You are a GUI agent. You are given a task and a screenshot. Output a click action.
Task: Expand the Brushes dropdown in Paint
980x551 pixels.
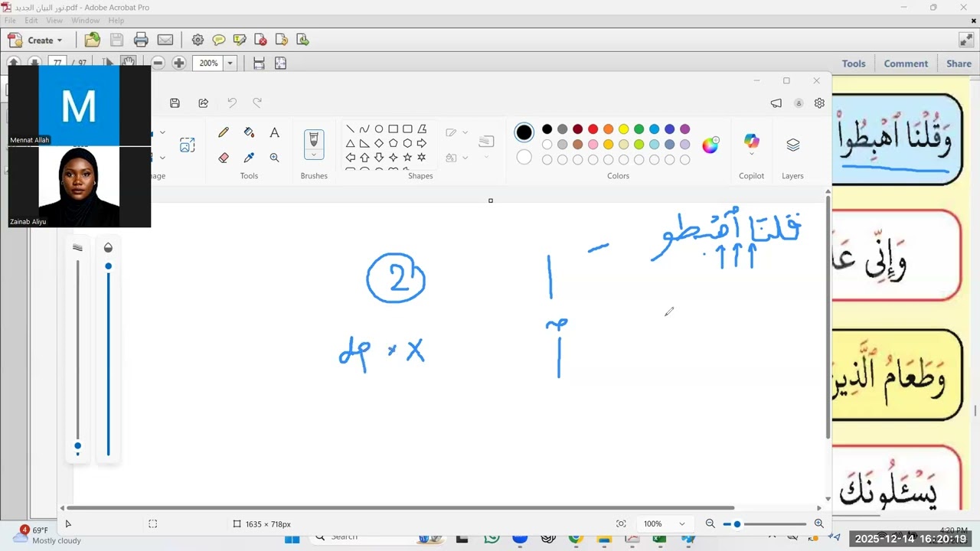click(313, 155)
